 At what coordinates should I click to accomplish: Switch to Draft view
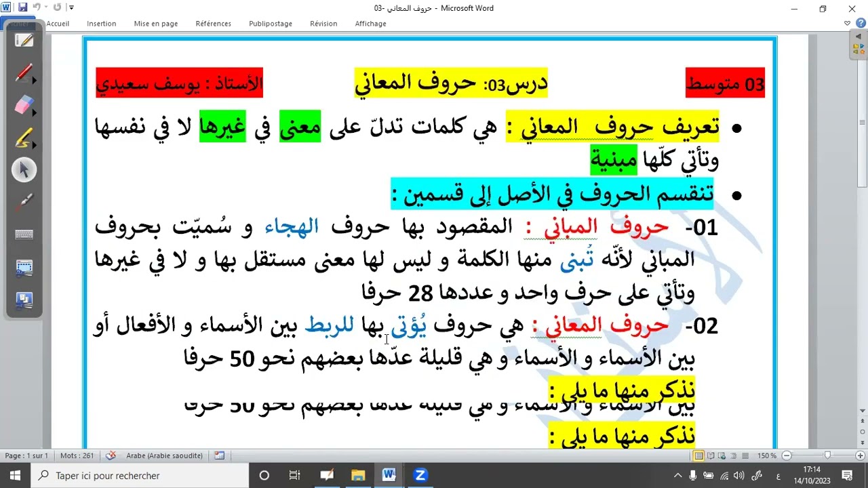tap(745, 455)
